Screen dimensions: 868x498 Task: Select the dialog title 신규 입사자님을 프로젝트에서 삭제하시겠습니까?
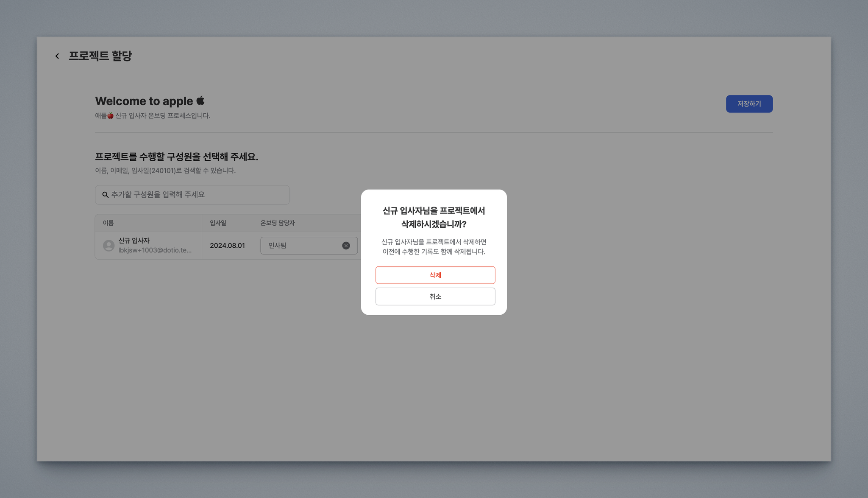point(434,217)
